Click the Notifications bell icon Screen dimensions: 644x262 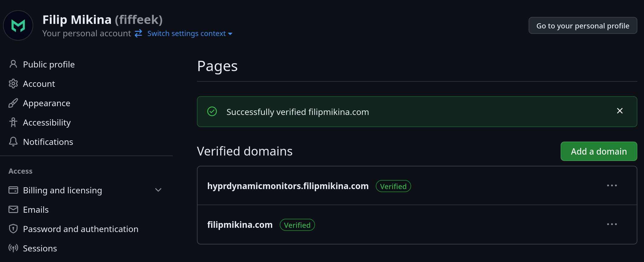coord(13,142)
